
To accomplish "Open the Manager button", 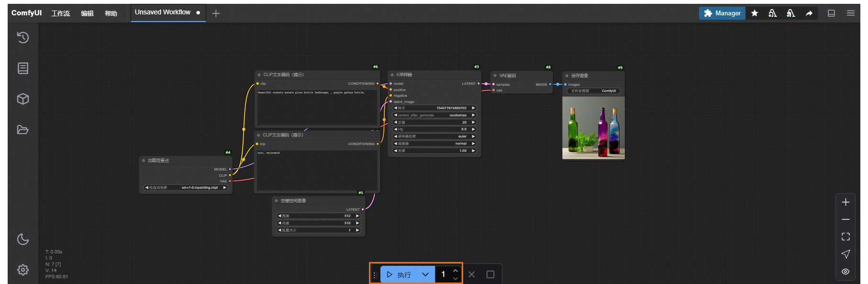I will pos(722,13).
